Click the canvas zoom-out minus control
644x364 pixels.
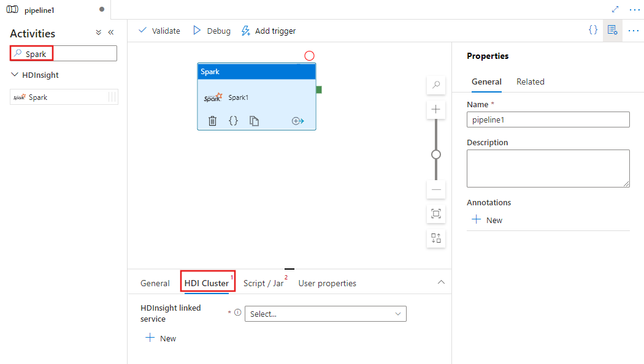435,190
